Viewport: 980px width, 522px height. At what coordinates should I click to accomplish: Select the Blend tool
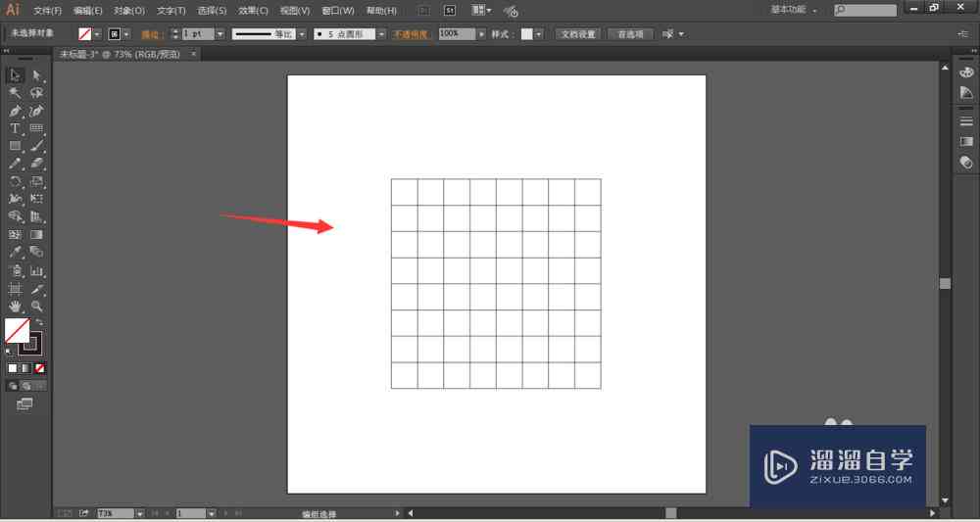pyautogui.click(x=37, y=253)
